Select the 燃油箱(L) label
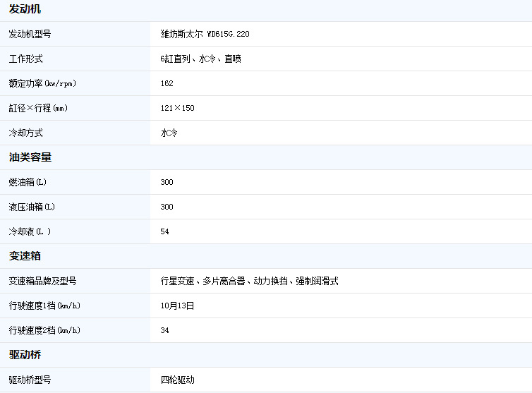Image resolution: width=532 pixels, height=393 pixels. [28, 182]
